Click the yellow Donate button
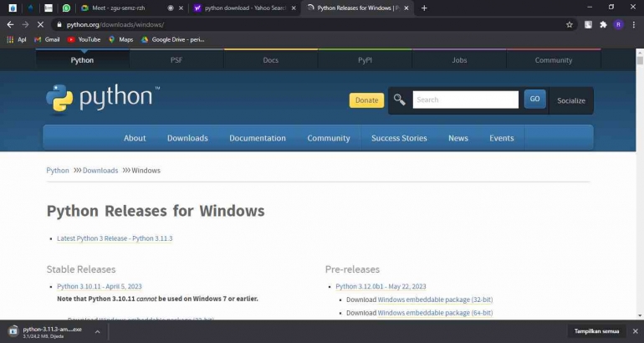The image size is (644, 343). tap(366, 100)
